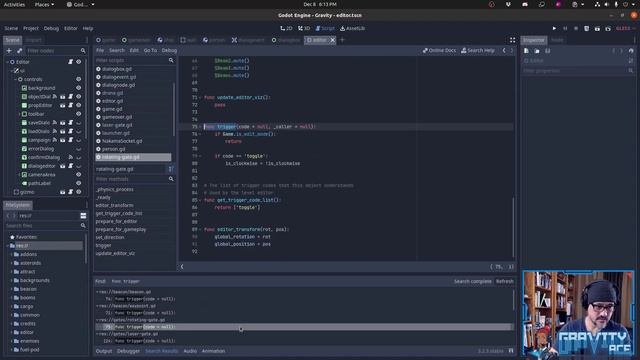Image resolution: width=640 pixels, height=360 pixels.
Task: Show the hidden errorDialog node
Action: [78, 149]
